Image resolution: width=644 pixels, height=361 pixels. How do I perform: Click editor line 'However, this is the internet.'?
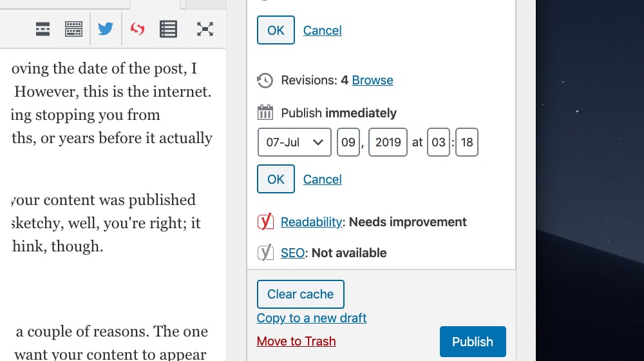pos(113,92)
